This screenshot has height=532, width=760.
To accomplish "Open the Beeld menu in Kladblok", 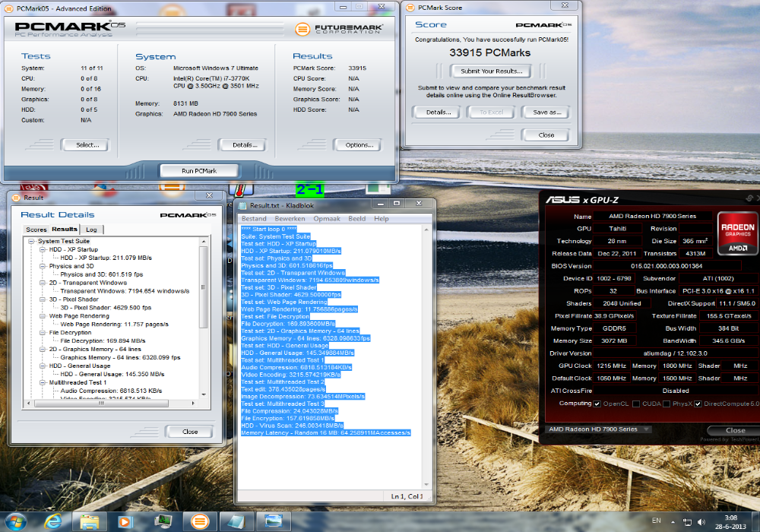I will [x=356, y=219].
